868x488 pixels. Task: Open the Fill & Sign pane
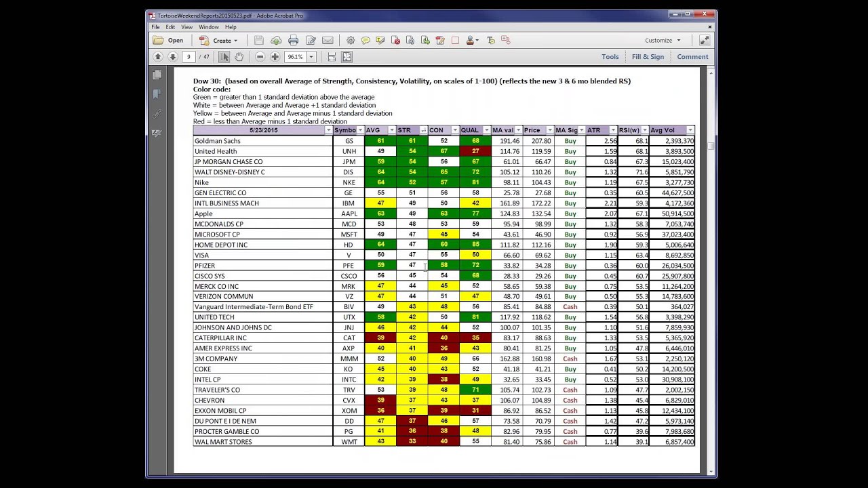(648, 57)
